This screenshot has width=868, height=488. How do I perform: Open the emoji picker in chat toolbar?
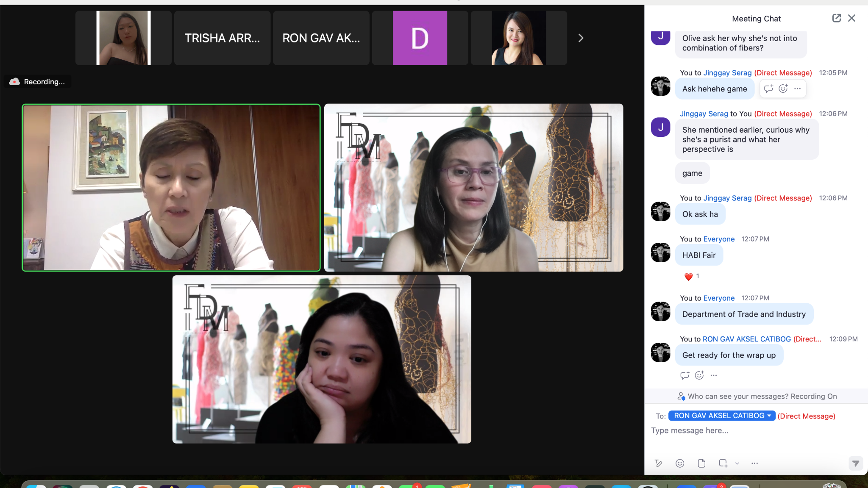(680, 463)
